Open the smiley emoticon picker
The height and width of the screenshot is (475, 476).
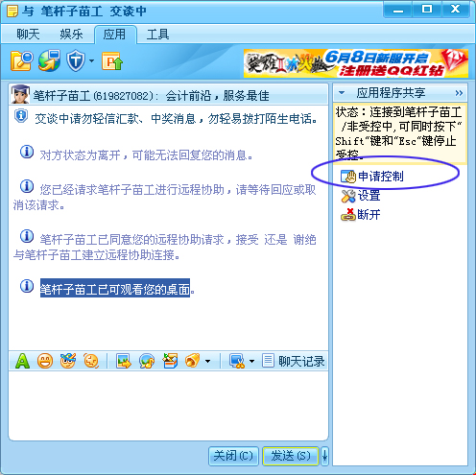tap(45, 361)
